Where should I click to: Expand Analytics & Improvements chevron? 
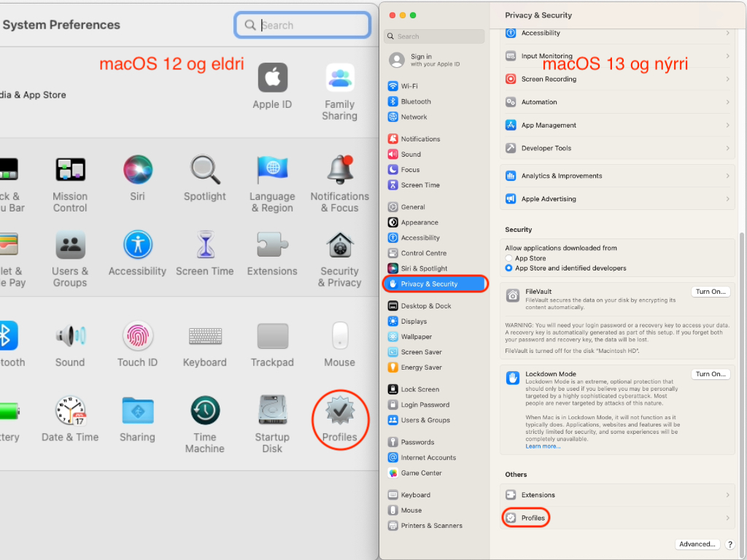click(x=727, y=176)
